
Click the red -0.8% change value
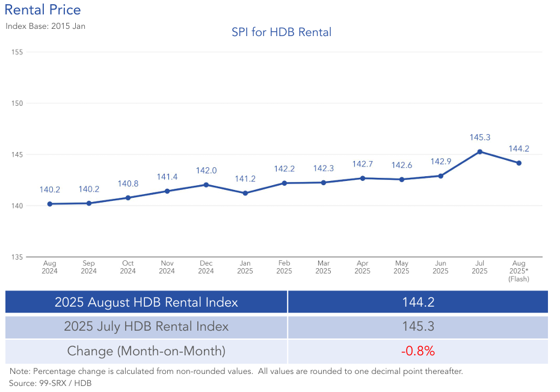tap(418, 351)
